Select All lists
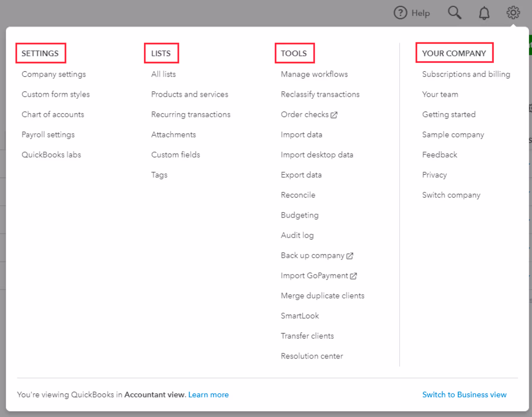Image resolution: width=532 pixels, height=417 pixels. [163, 74]
